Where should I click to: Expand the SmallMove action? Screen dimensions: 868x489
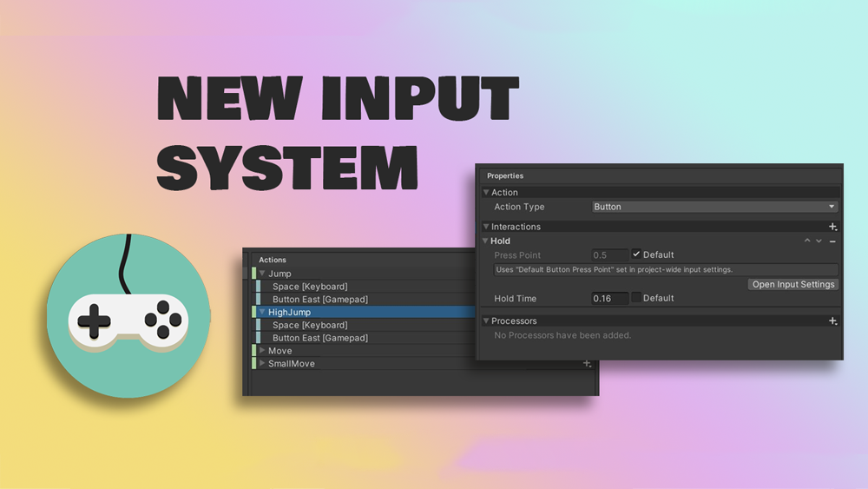[262, 364]
